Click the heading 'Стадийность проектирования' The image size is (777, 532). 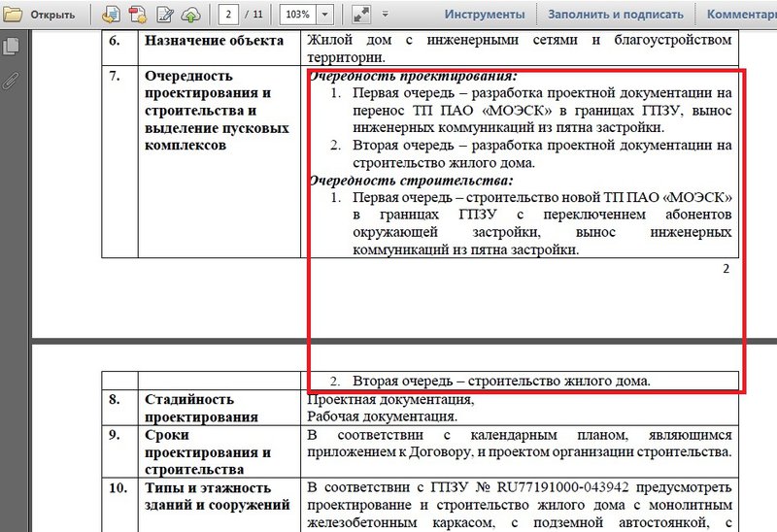(x=201, y=408)
